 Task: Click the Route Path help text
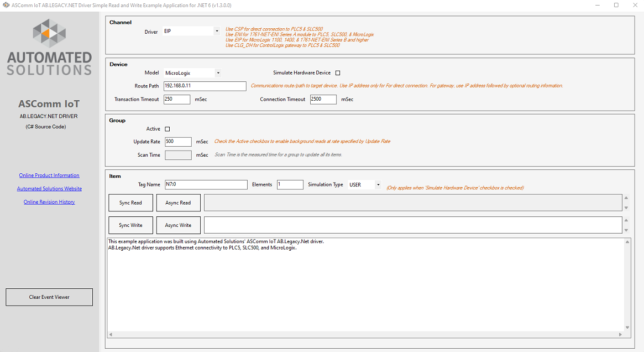click(x=407, y=86)
